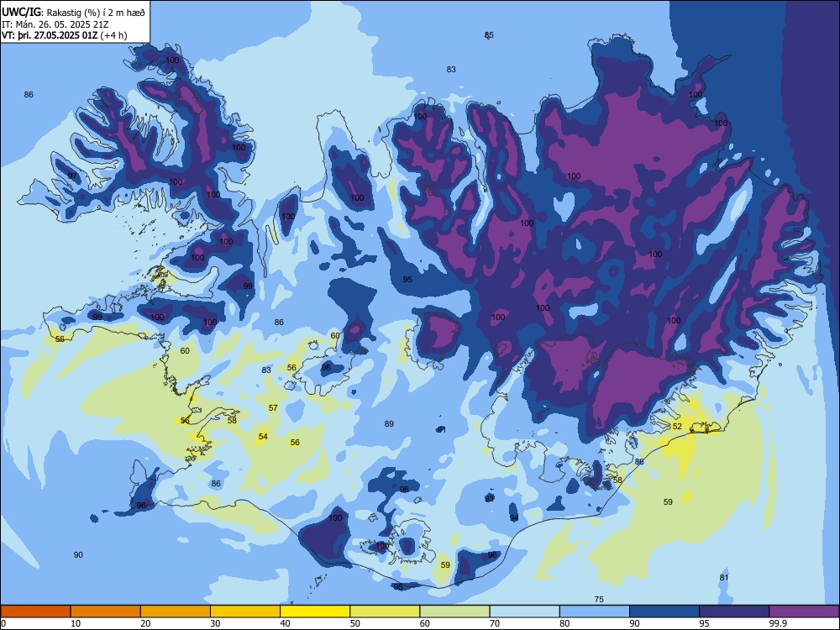Click the '60' tick label in the legend bar
This screenshot has width=840, height=630.
425,623
